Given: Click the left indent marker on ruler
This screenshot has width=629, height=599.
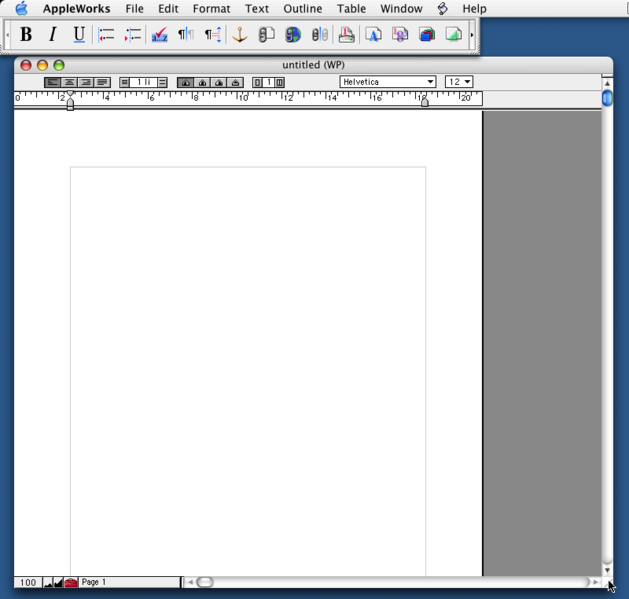Looking at the screenshot, I should click(70, 105).
